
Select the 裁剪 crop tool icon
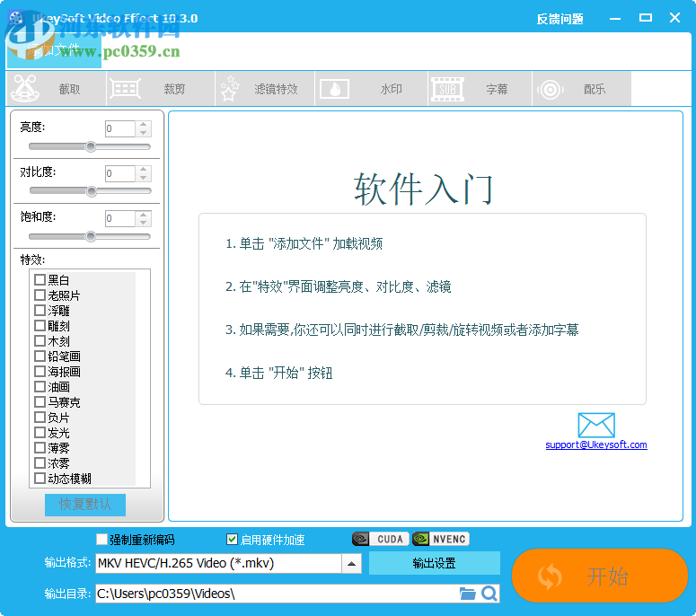coord(125,89)
